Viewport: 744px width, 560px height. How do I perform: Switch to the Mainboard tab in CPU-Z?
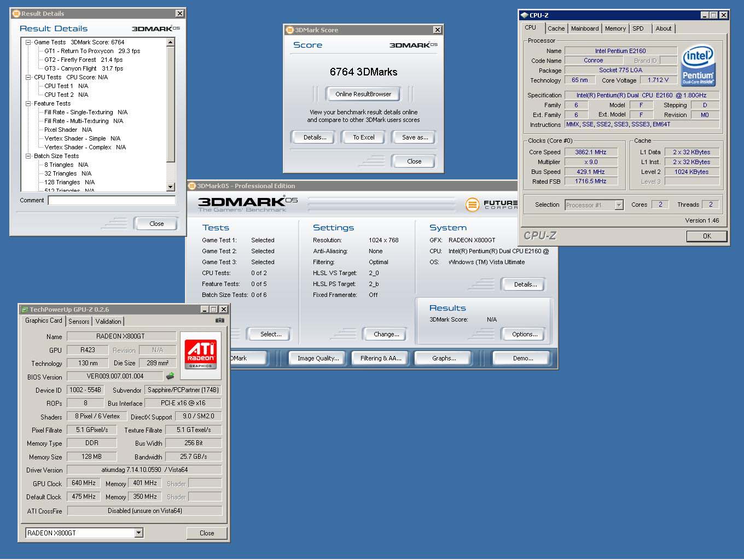click(585, 28)
